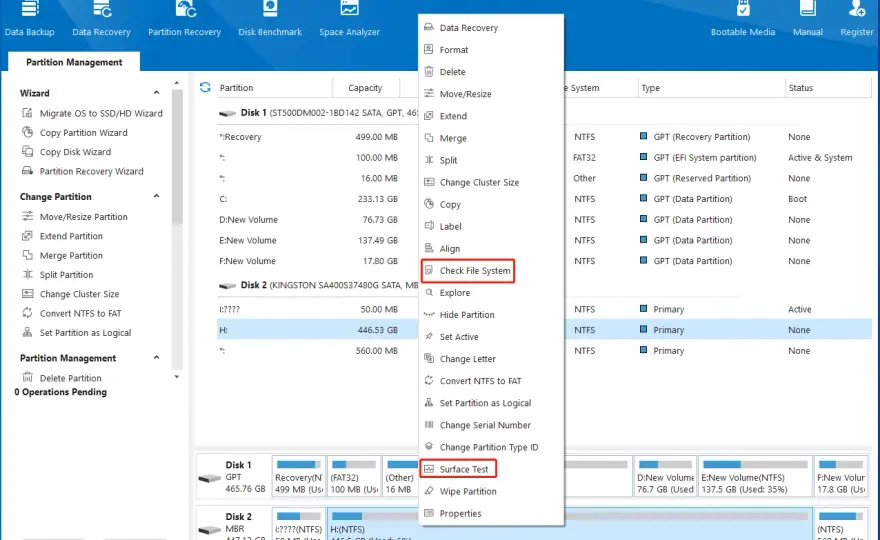Click the Disk 2 drive icon in the partition list

[x=227, y=286]
